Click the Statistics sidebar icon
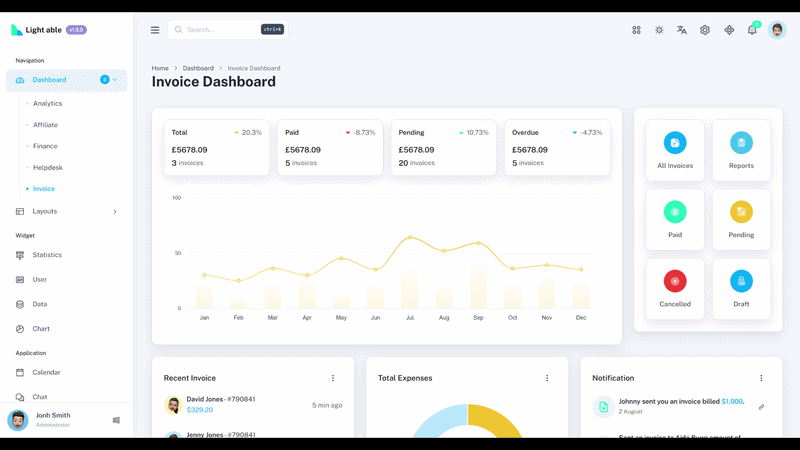 click(x=20, y=255)
